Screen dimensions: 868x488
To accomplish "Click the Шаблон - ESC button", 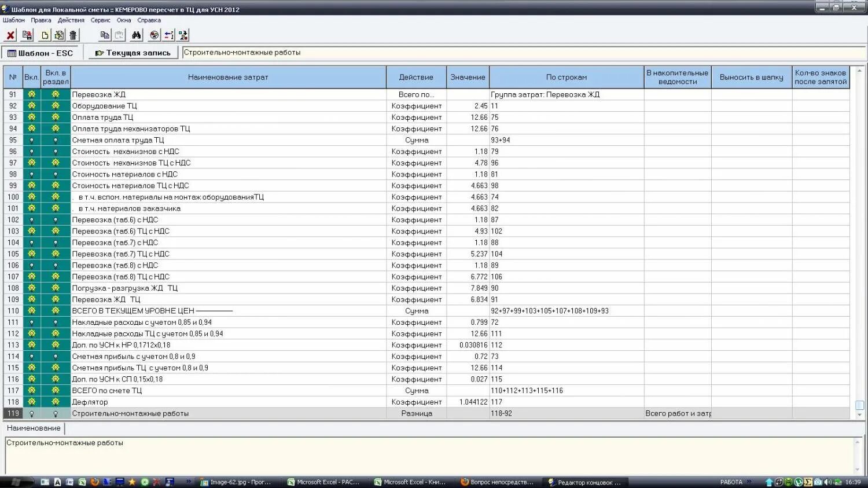I will [41, 53].
